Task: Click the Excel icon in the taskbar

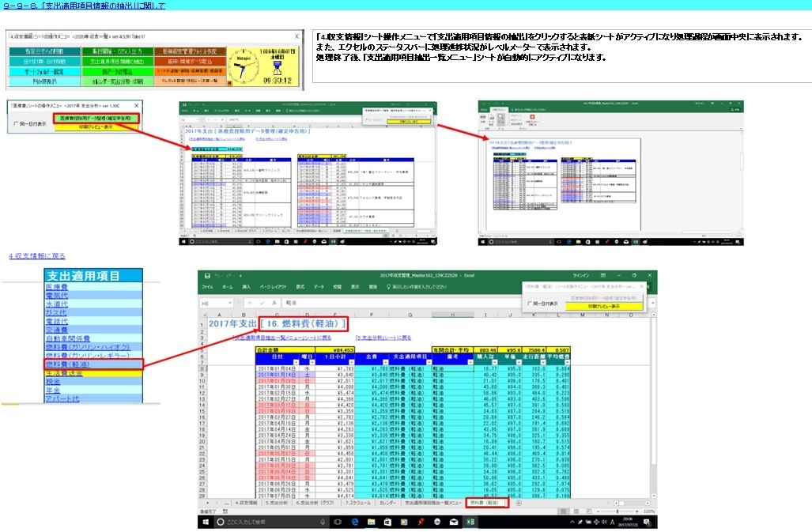Action: tap(470, 522)
